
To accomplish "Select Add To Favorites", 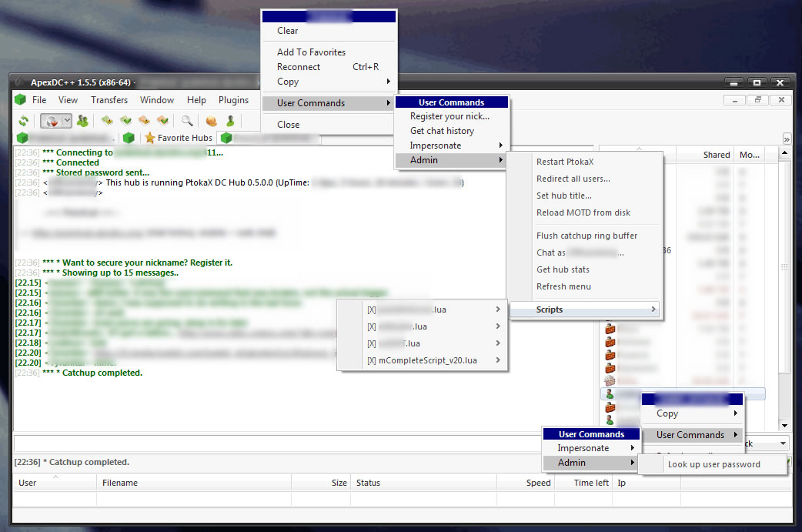I will click(329, 52).
